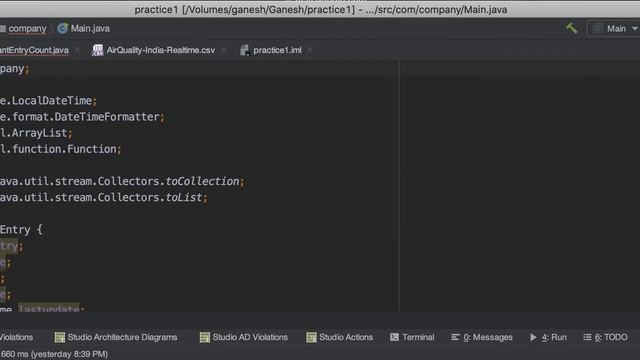Image resolution: width=640 pixels, height=360 pixels.
Task: Click the Studio Actions icon
Action: coord(311,337)
